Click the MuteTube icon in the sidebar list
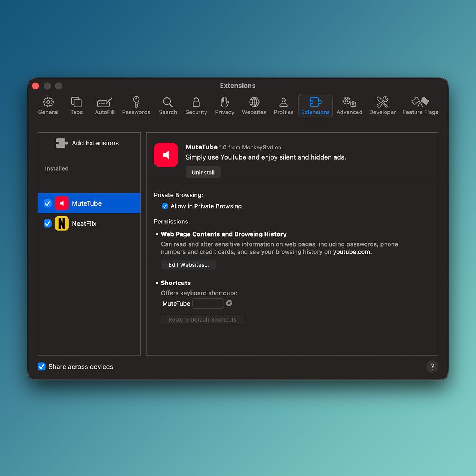476x476 pixels. coord(62,203)
